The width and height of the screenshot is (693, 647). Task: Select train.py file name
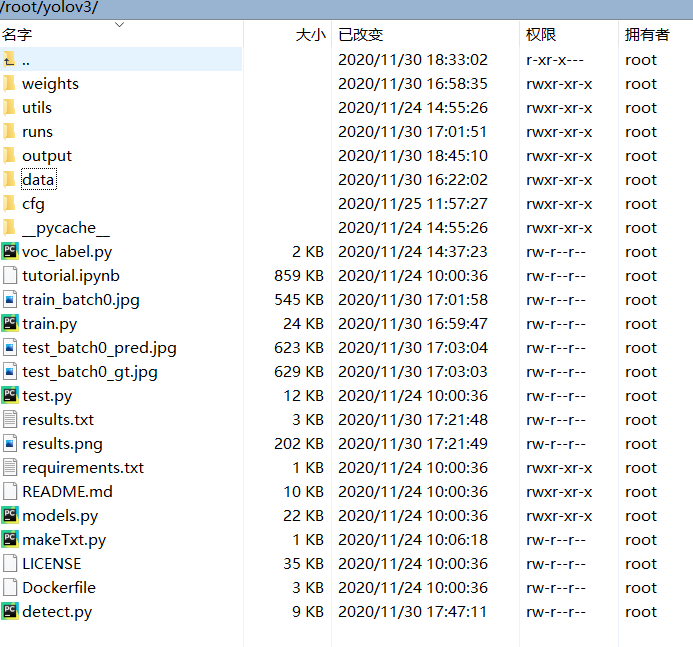coord(50,324)
